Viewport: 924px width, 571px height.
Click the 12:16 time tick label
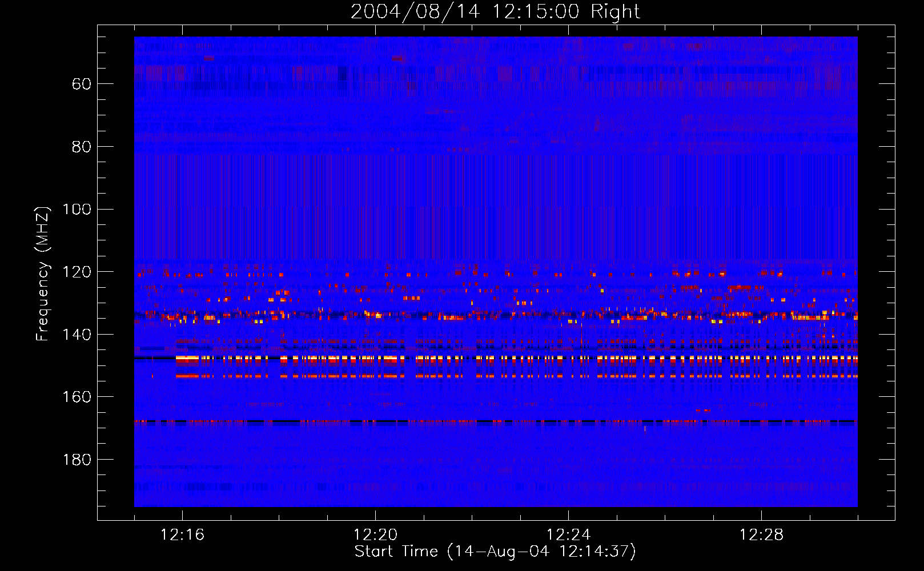[182, 535]
